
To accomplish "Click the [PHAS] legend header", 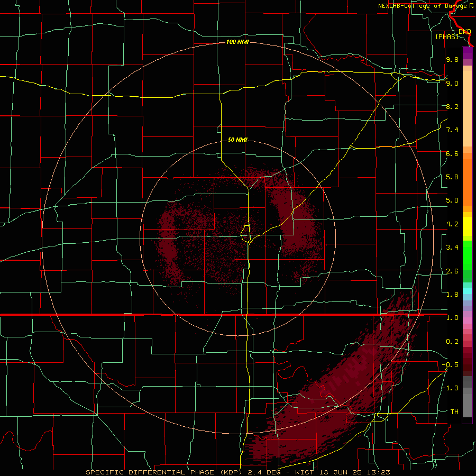I will (x=447, y=36).
